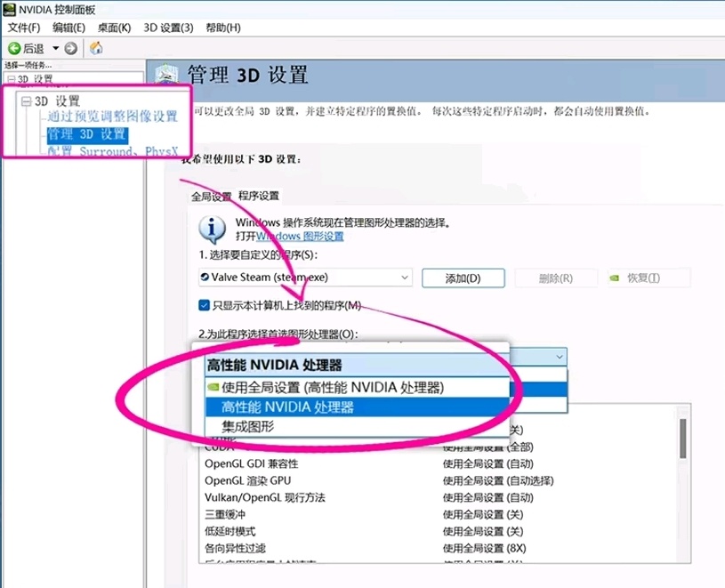Click the Home icon in toolbar
The image size is (725, 588).
[x=96, y=48]
